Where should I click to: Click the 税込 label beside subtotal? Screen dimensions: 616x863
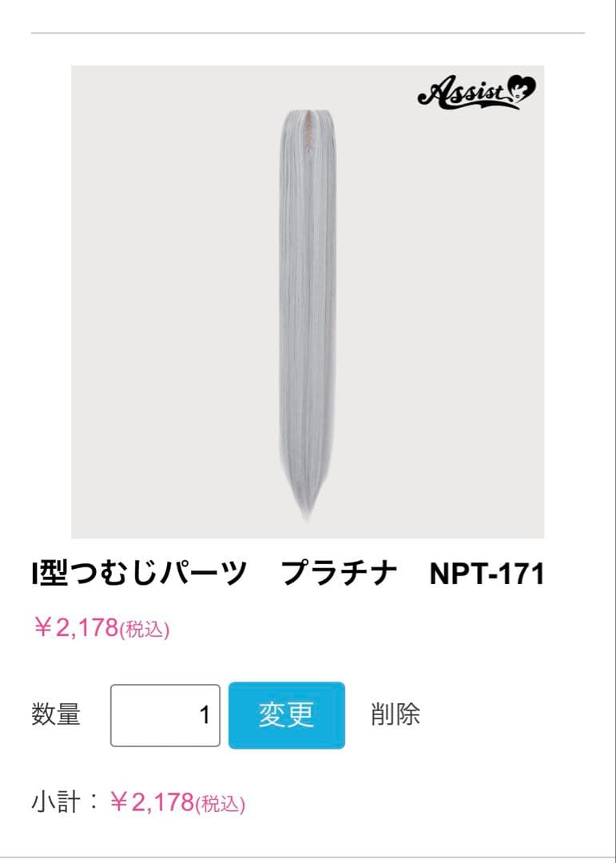[x=221, y=804]
